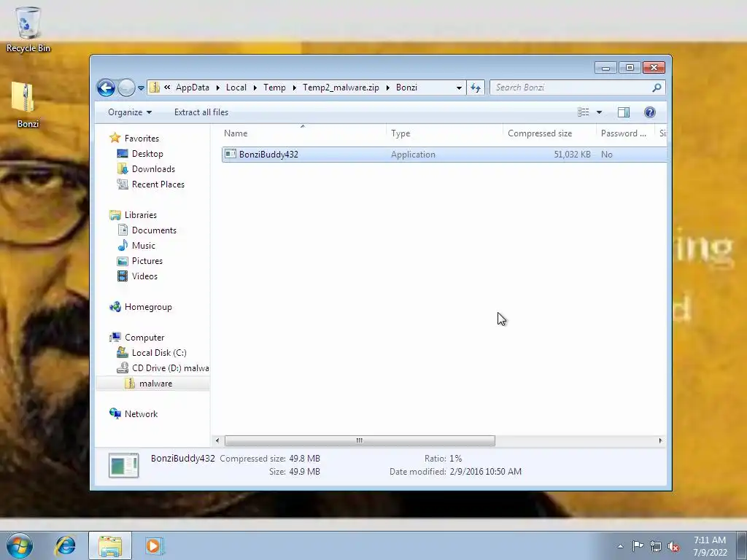Open CD Drive (D:) malware
This screenshot has width=747, height=560.
click(x=170, y=368)
